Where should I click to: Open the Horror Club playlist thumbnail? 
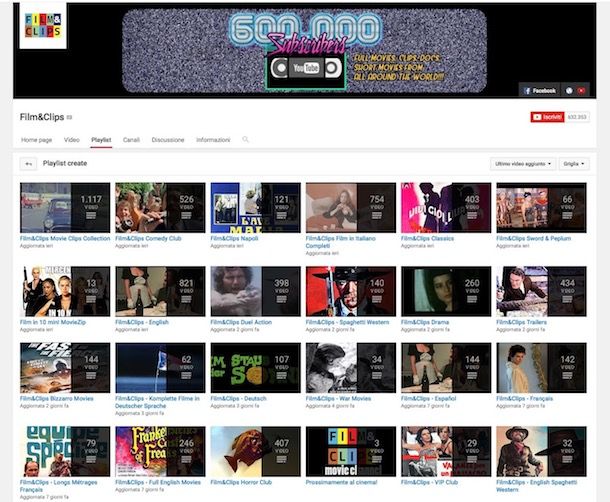click(256, 451)
